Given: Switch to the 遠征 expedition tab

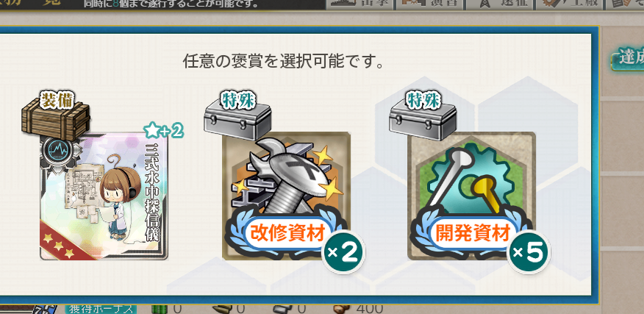Looking at the screenshot, I should coord(499,4).
